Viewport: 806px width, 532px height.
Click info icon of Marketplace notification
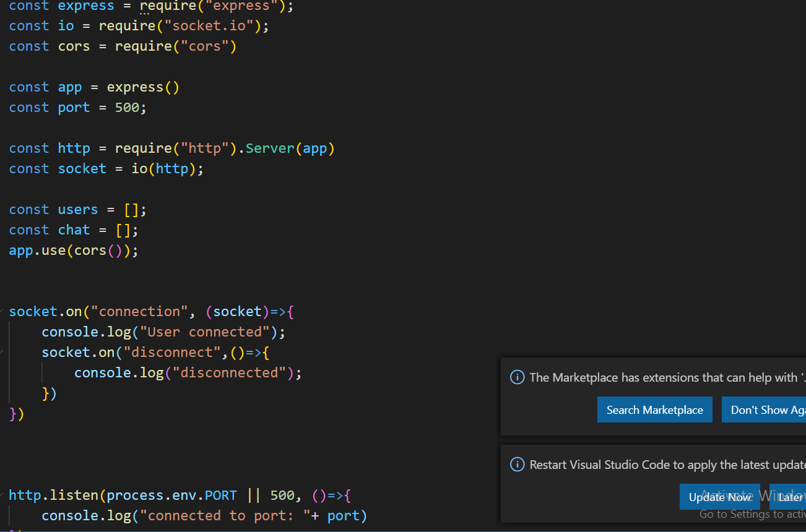pos(517,377)
